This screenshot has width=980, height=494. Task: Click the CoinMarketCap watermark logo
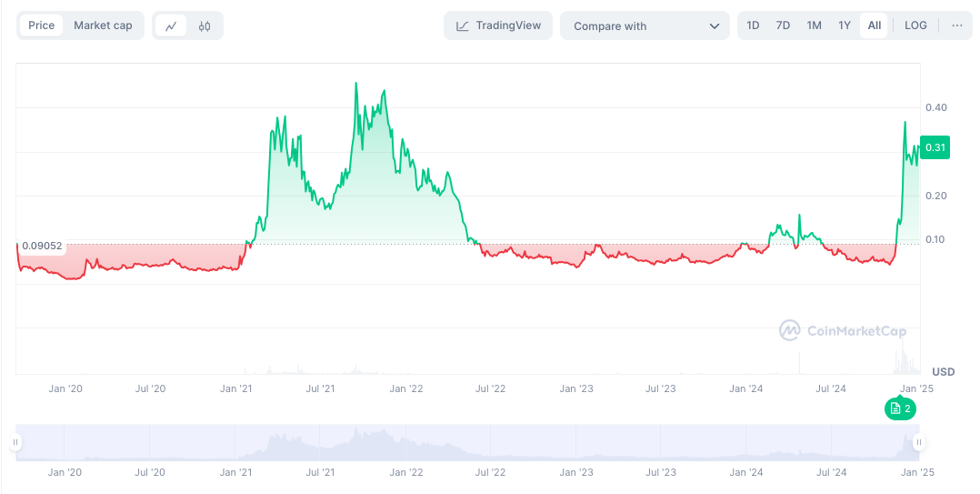point(843,331)
